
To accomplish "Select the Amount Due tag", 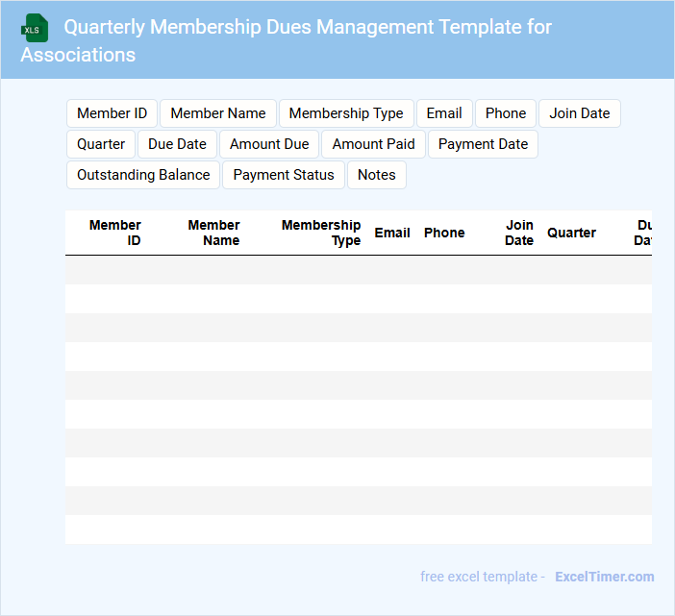I will pyautogui.click(x=269, y=144).
